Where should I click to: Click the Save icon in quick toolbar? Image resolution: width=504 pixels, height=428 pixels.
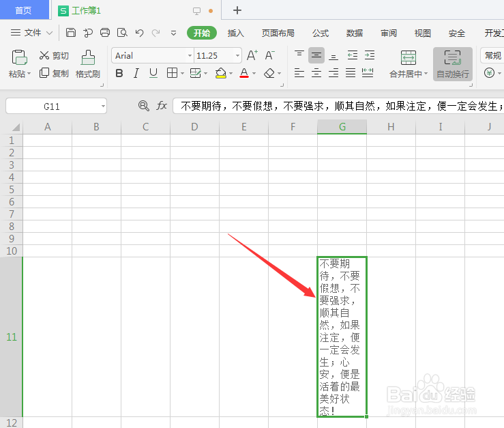[71, 33]
